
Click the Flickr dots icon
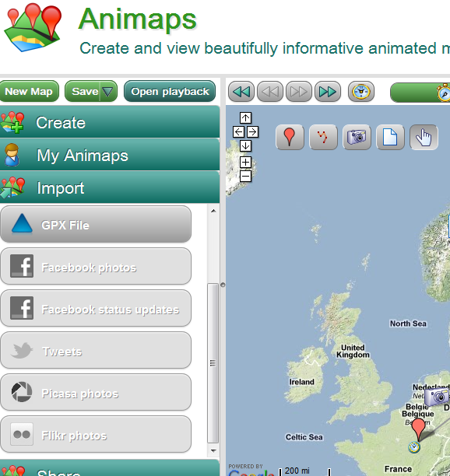(22, 434)
